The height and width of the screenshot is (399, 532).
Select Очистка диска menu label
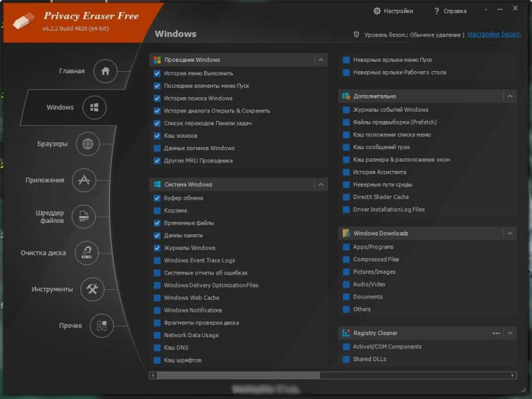[x=43, y=253]
